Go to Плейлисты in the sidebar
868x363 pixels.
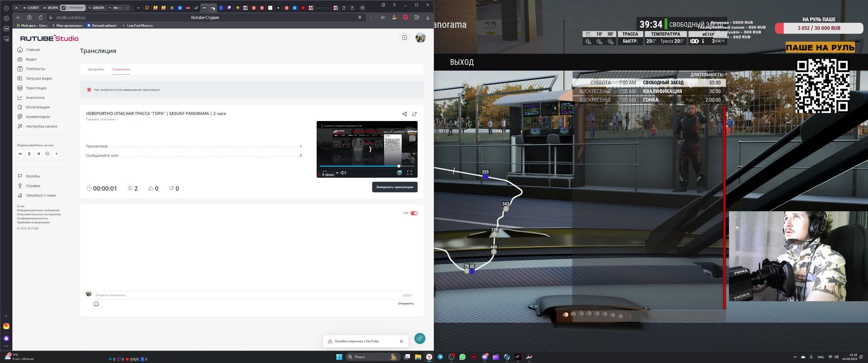click(x=31, y=69)
